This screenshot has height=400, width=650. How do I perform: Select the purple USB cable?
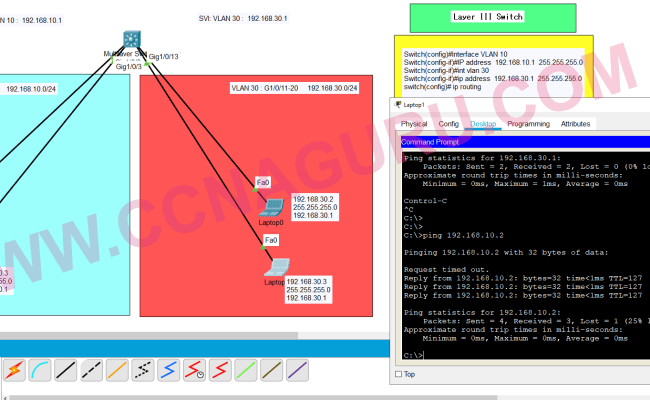click(x=297, y=370)
